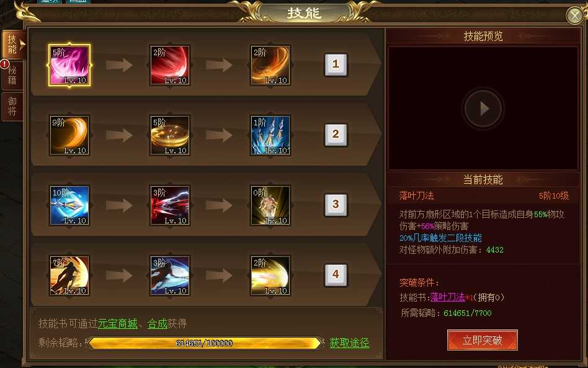Open the 元宝商城 link
This screenshot has width=588, height=368.
pos(117,324)
